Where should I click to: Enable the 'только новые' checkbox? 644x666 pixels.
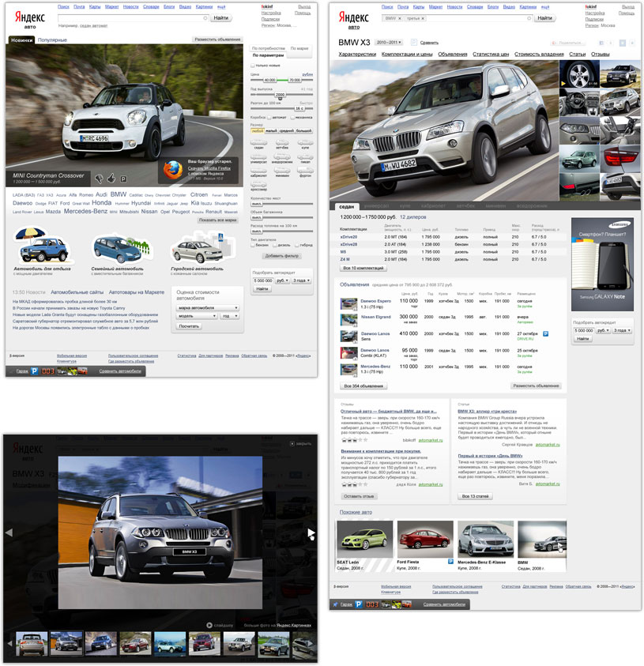click(x=253, y=66)
